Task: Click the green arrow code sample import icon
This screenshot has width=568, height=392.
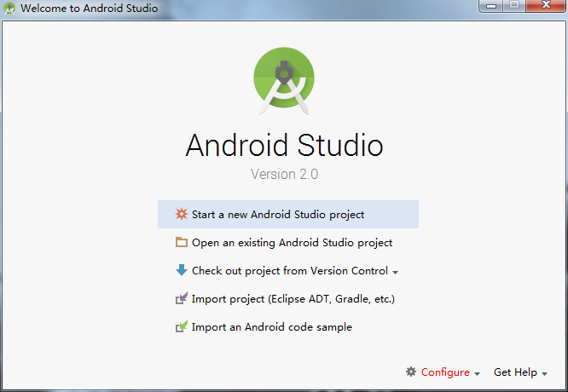Action: (x=181, y=326)
